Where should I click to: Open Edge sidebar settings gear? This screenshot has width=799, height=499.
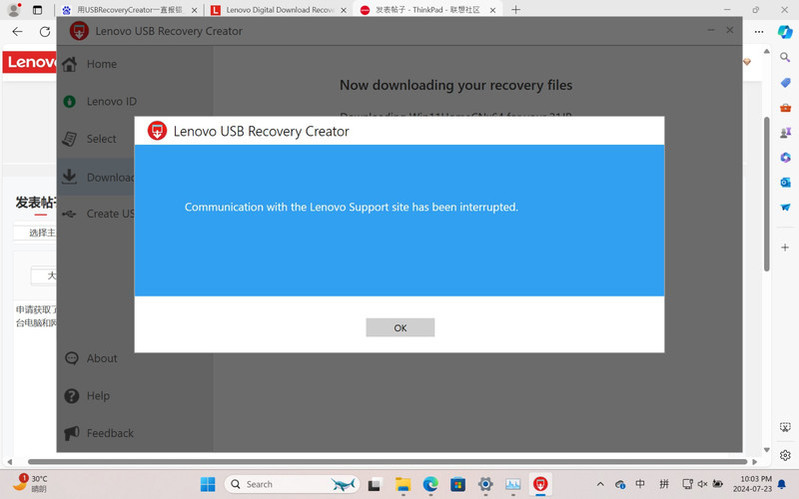(785, 455)
